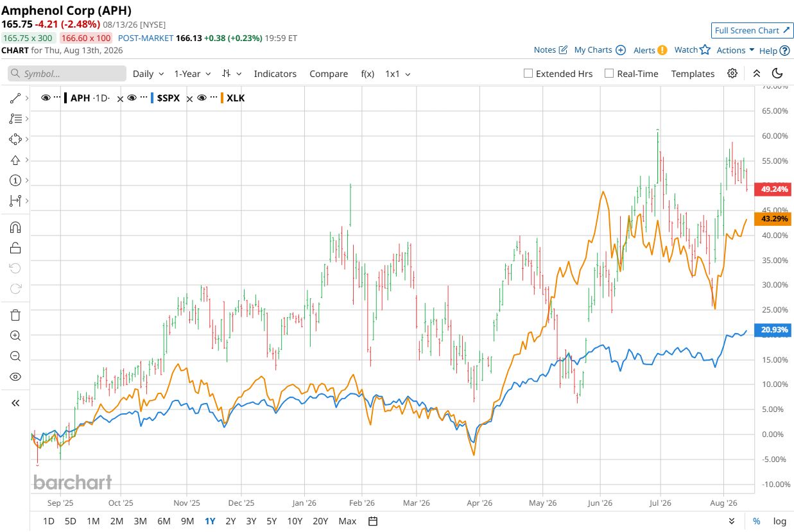Hide the XLK series with eye icon
Screen dimensions: 794x532
202,98
